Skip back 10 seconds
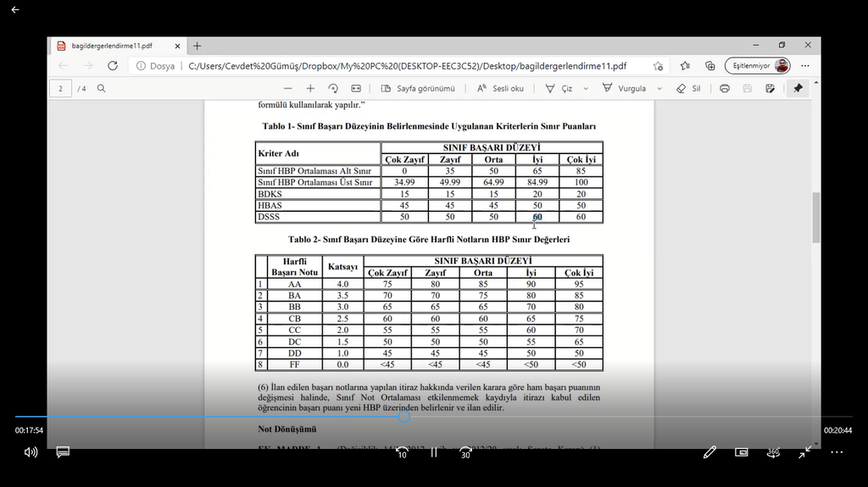The height and width of the screenshot is (487, 868). pyautogui.click(x=403, y=452)
